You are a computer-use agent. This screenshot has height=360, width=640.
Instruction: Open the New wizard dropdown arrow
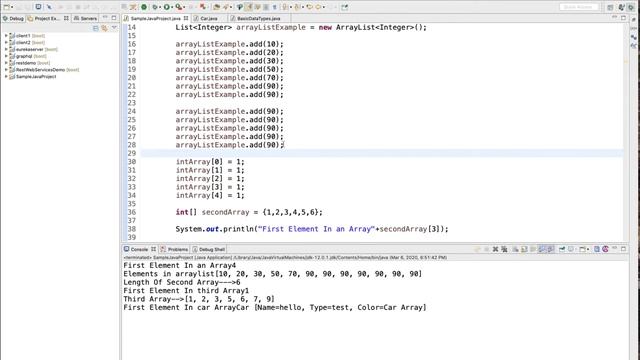pyautogui.click(x=12, y=7)
